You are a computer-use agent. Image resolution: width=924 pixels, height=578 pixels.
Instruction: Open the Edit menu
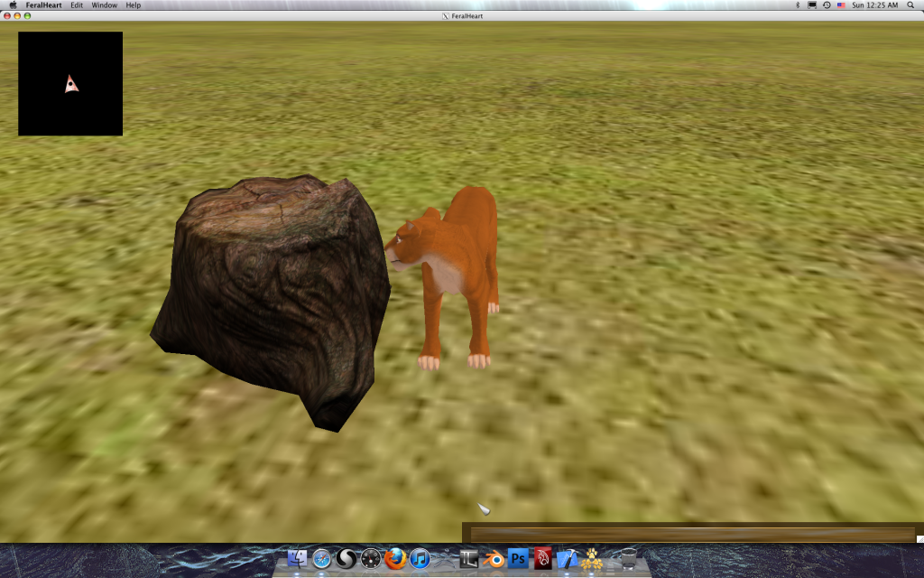point(77,5)
